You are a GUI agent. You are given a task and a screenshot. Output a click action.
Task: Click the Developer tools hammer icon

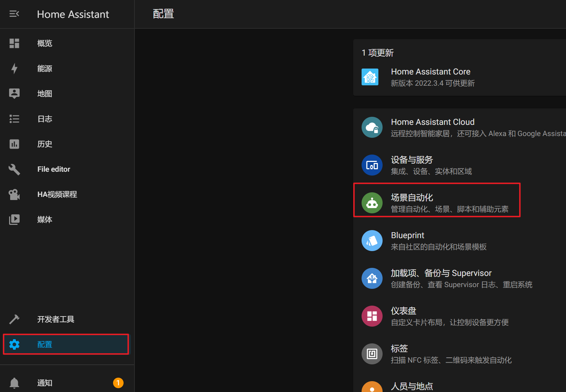coord(14,319)
